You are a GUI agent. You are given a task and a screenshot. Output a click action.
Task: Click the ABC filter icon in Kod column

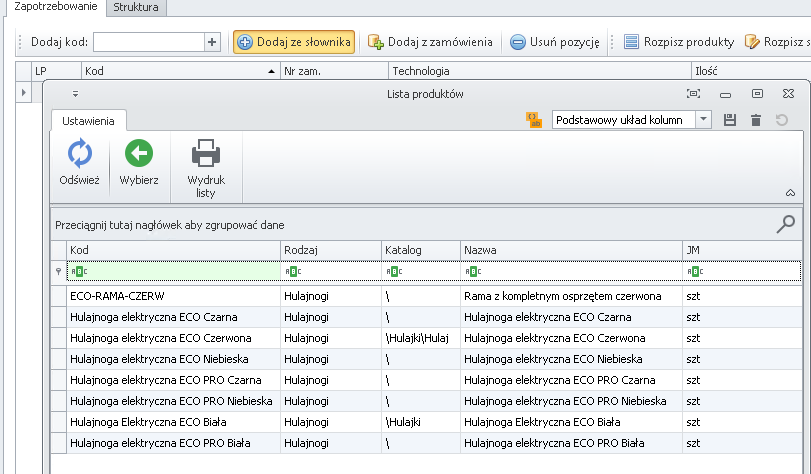tap(79, 271)
